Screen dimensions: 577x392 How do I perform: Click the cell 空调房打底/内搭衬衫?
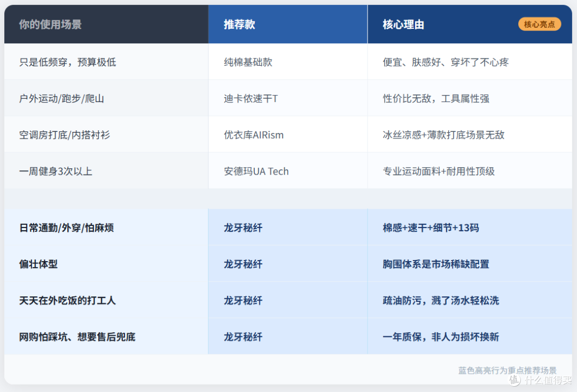pos(106,135)
